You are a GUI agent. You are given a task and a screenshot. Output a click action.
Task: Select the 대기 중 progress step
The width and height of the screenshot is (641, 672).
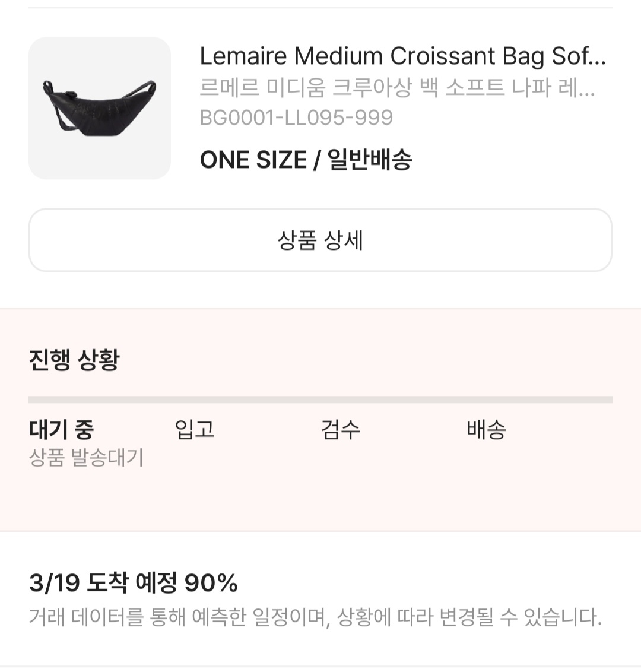61,429
